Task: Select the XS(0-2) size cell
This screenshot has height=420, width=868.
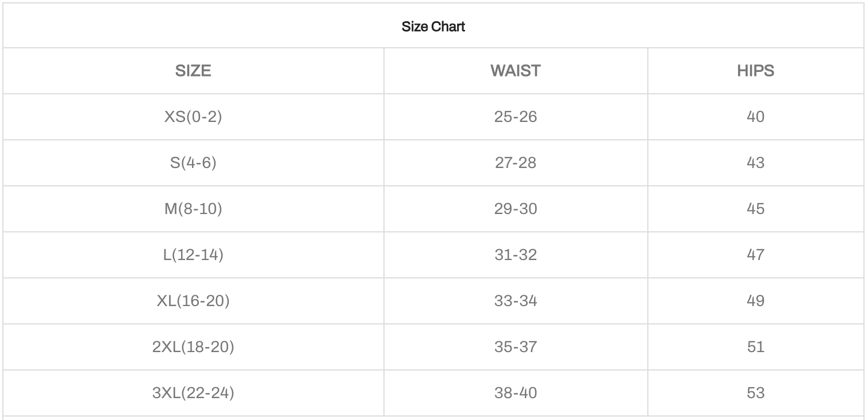Action: pyautogui.click(x=193, y=117)
